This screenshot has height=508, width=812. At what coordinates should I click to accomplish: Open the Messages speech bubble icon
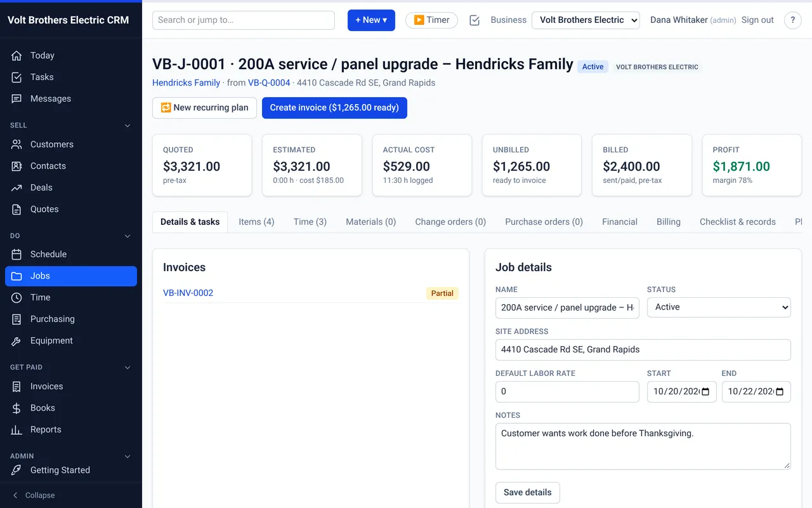(x=17, y=98)
